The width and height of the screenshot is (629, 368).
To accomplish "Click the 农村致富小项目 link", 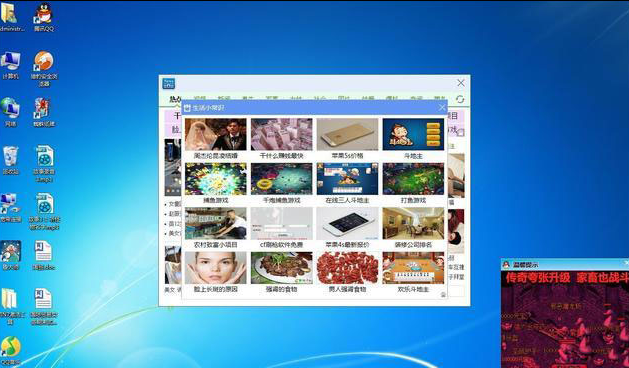I will tap(216, 244).
